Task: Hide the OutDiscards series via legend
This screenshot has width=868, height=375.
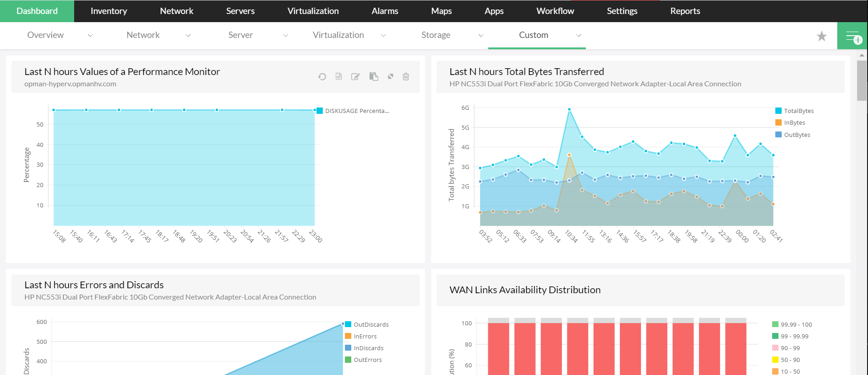Action: click(x=371, y=324)
